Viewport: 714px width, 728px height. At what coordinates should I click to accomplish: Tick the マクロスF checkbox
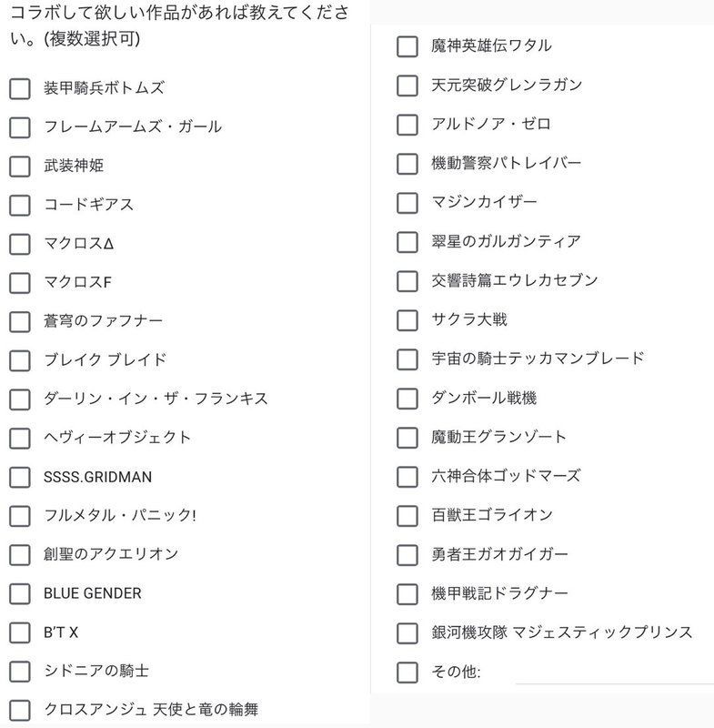coord(20,282)
